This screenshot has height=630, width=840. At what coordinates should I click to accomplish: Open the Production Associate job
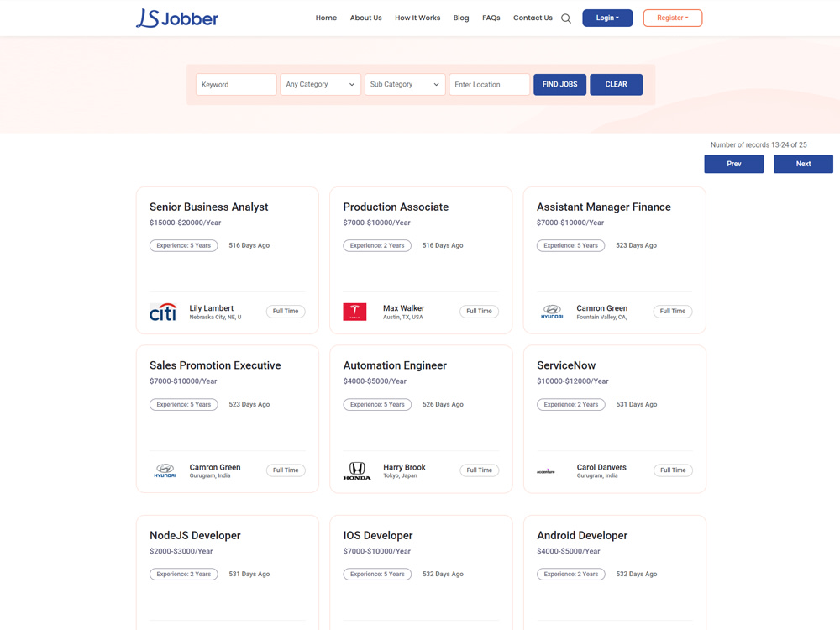396,207
